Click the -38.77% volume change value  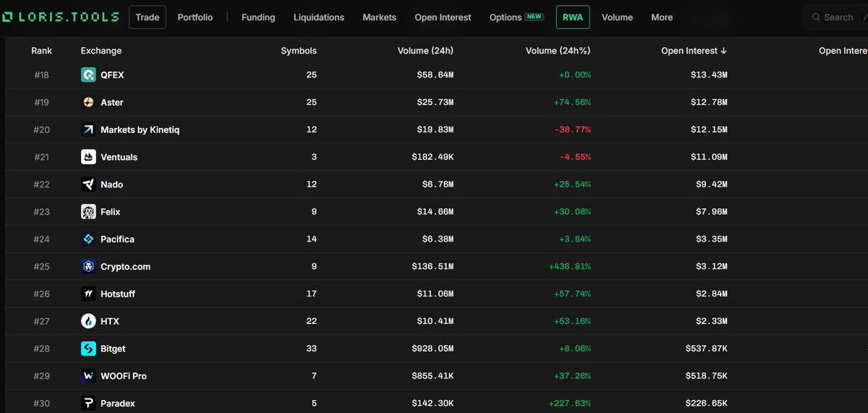(572, 129)
